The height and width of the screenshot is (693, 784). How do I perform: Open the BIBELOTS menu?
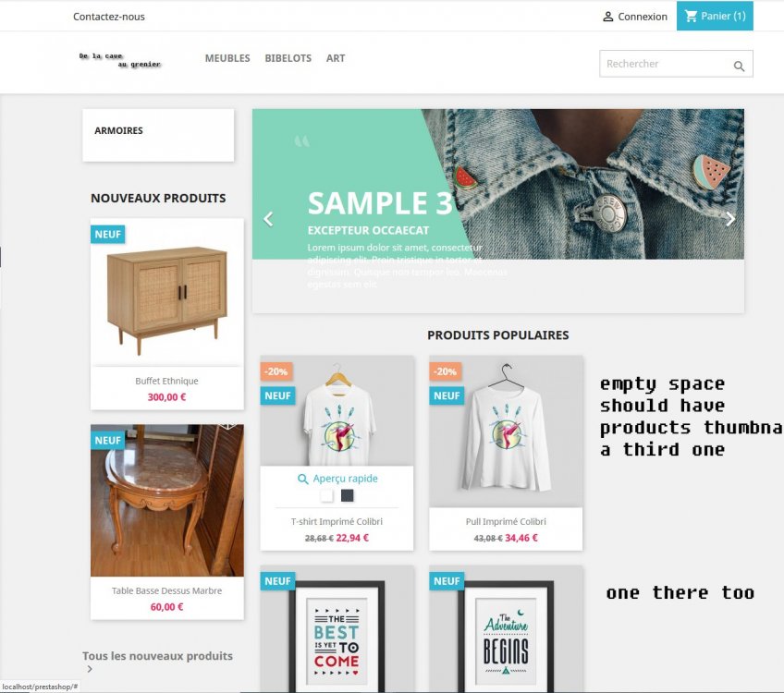[x=288, y=58]
